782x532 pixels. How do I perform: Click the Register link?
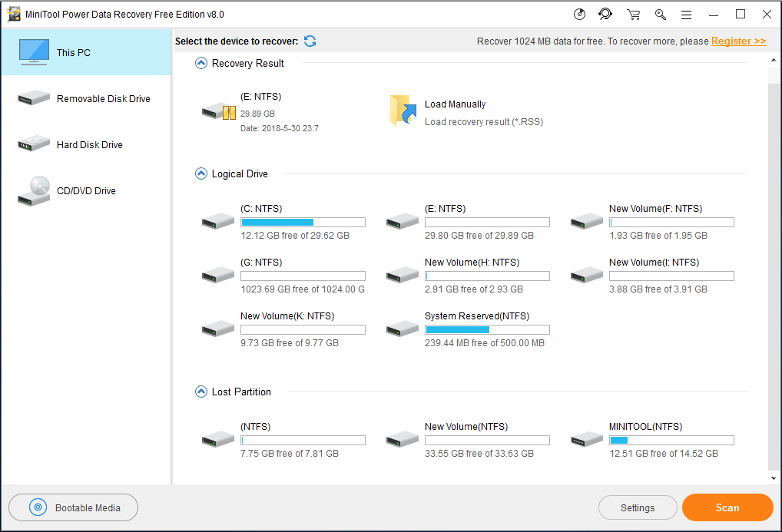[738, 41]
